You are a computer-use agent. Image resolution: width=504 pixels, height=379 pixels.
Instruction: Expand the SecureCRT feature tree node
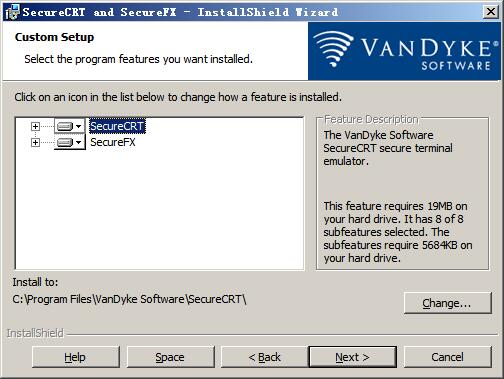[x=35, y=126]
